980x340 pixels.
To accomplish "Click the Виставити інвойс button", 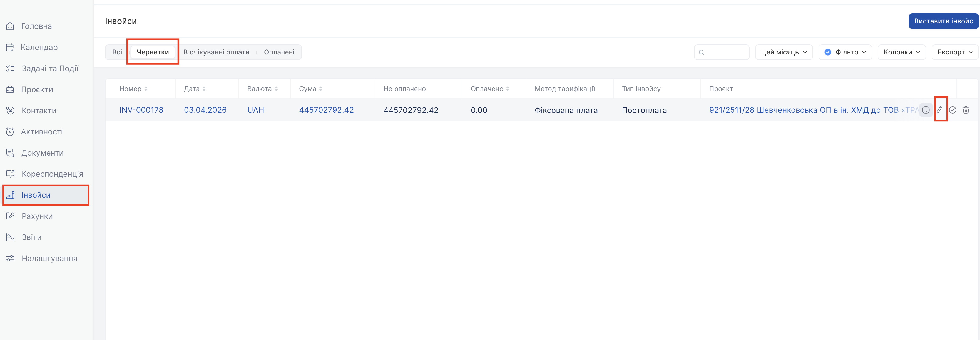I will 943,21.
